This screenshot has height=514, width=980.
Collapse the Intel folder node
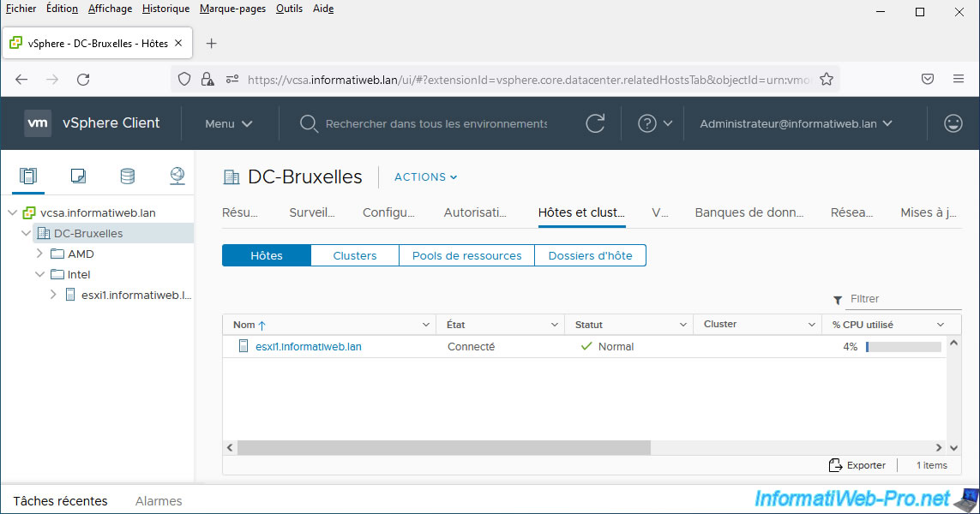click(40, 274)
